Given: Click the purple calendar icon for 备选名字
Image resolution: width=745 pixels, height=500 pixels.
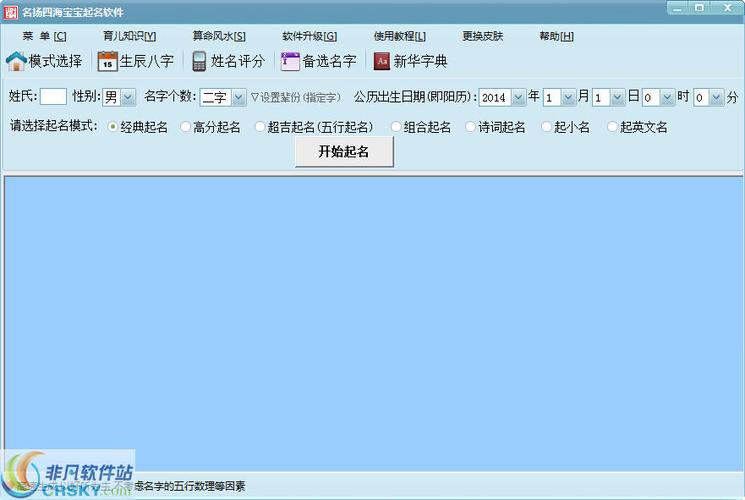Looking at the screenshot, I should point(290,61).
